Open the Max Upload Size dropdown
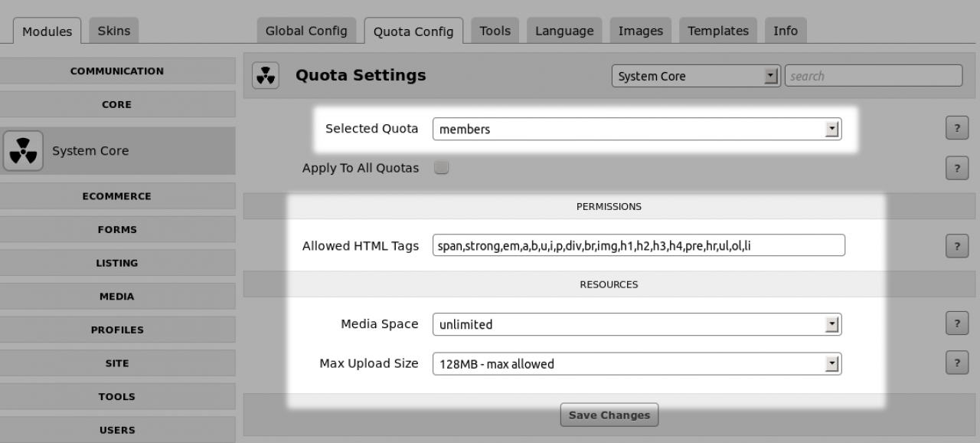Screen dimensions: 980x443 (x=636, y=363)
